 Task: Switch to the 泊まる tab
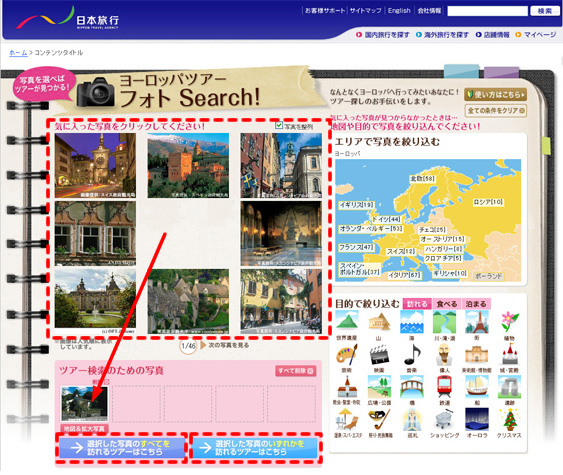(x=476, y=304)
